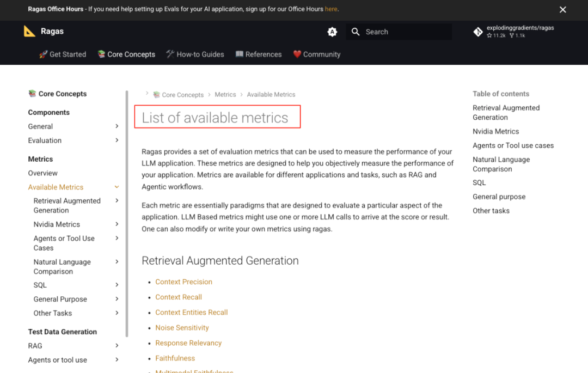This screenshot has width=588, height=373.
Task: Jump to Other tasks in contents
Action: point(491,211)
